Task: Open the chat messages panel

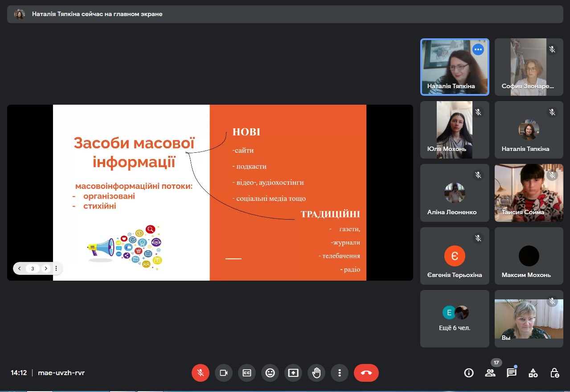Action: pyautogui.click(x=512, y=373)
